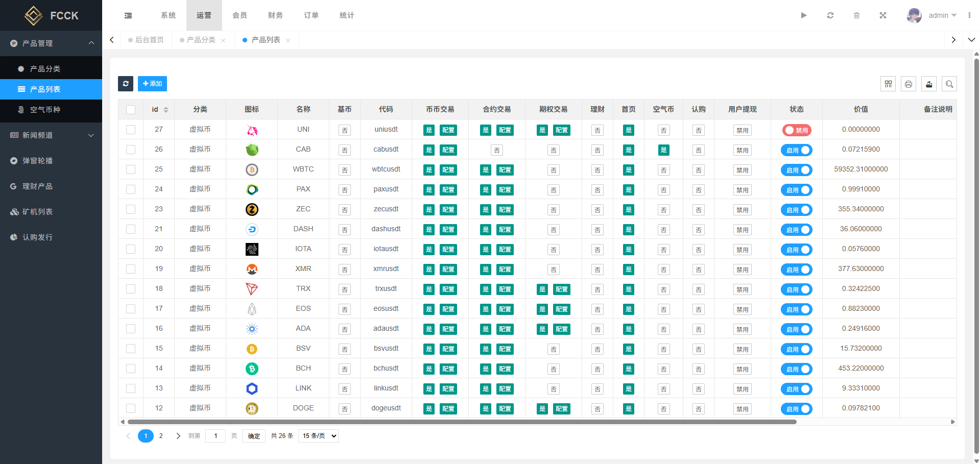The width and height of the screenshot is (980, 464).
Task: Expand the 新闻频道 sidebar menu
Action: tap(51, 135)
